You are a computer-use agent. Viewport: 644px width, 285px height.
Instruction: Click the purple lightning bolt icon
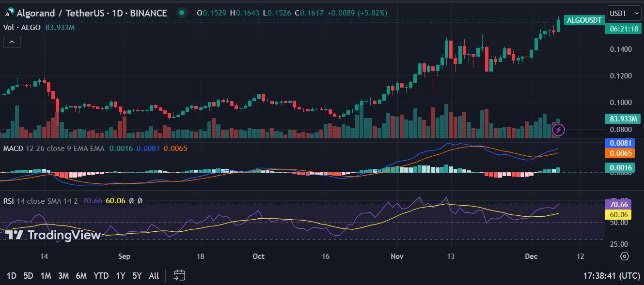point(559,130)
